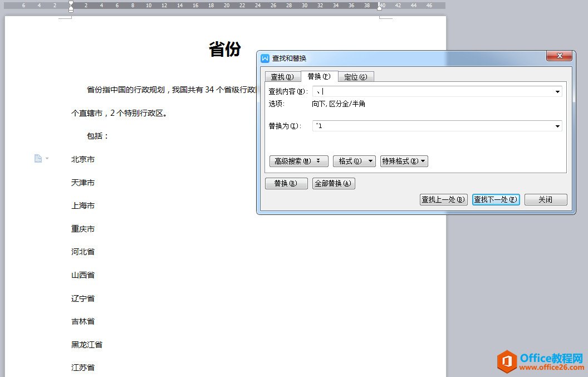Open the 格式 (Format) dropdown
This screenshot has width=588, height=377.
point(354,161)
